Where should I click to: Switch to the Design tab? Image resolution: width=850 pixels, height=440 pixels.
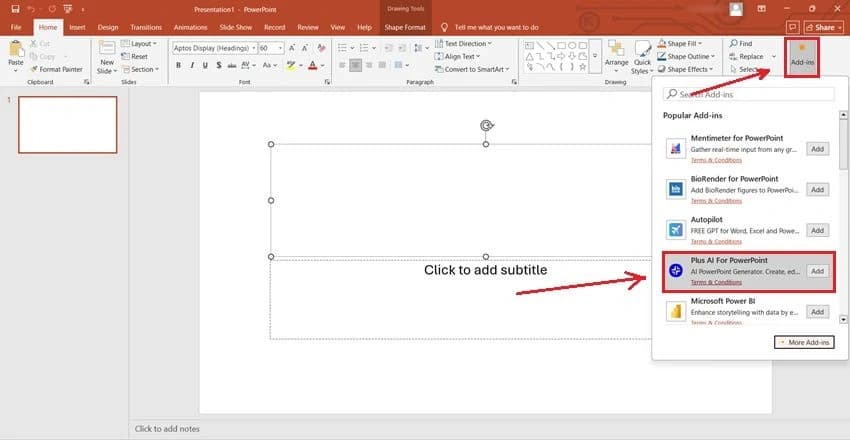(108, 27)
